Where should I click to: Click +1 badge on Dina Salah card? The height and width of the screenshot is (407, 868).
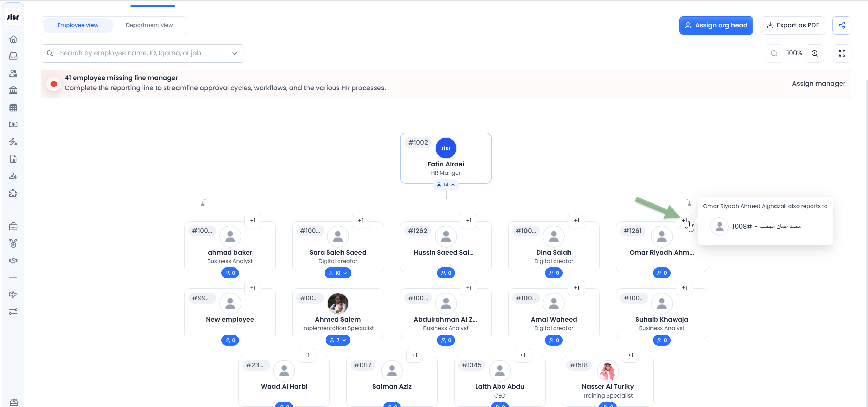click(x=576, y=221)
